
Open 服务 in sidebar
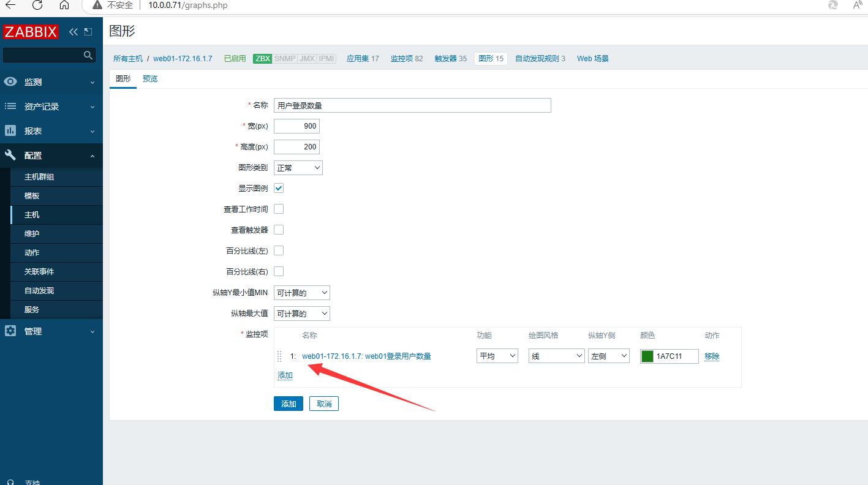(x=32, y=310)
